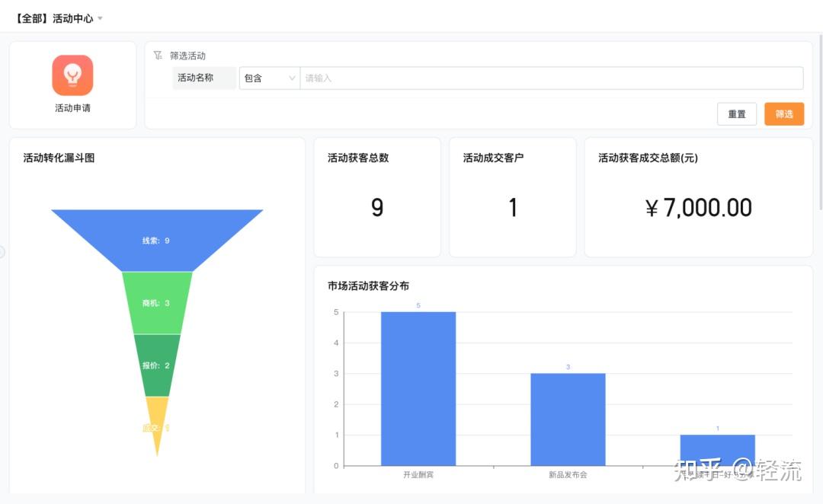Click the 活动获客总数 stat card showing 9
823x504 pixels.
(376, 196)
